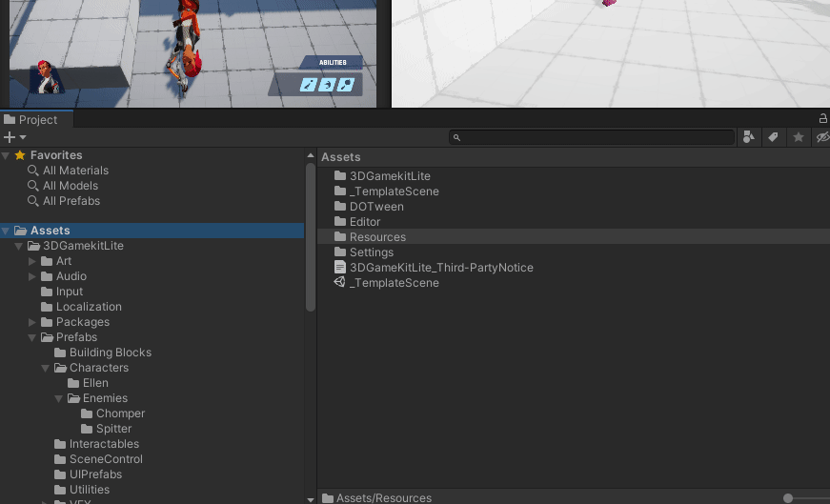The width and height of the screenshot is (830, 504).
Task: Click third ability icon in game HUD
Action: tap(346, 85)
